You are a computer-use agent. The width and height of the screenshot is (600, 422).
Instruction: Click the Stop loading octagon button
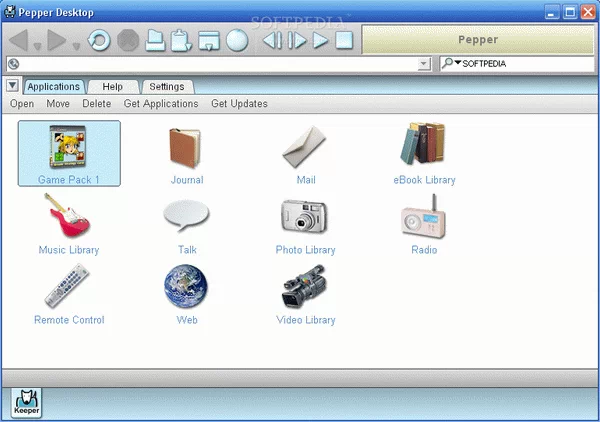click(128, 40)
